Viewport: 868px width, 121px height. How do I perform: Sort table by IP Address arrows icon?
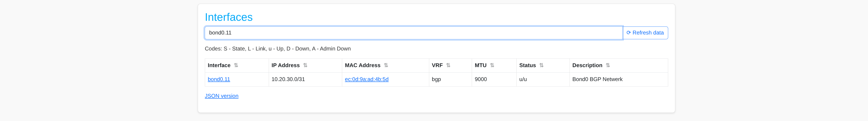click(305, 65)
